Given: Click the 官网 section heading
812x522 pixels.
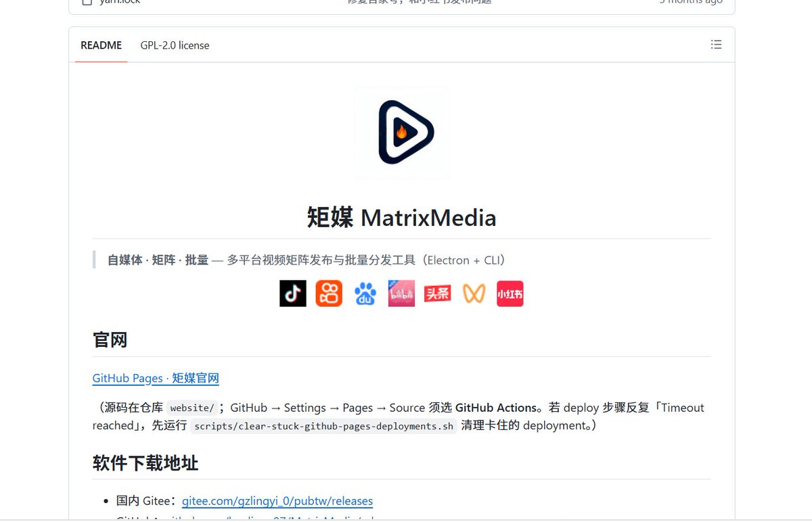Looking at the screenshot, I should click(x=110, y=339).
